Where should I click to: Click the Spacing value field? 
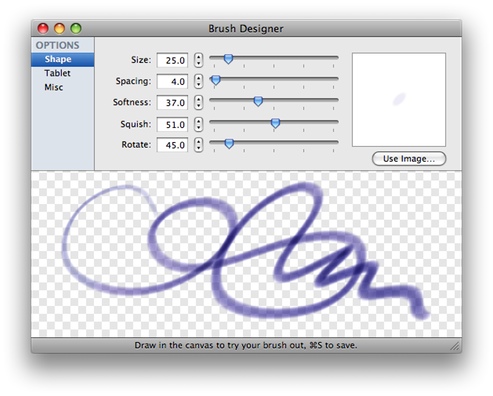pos(172,81)
